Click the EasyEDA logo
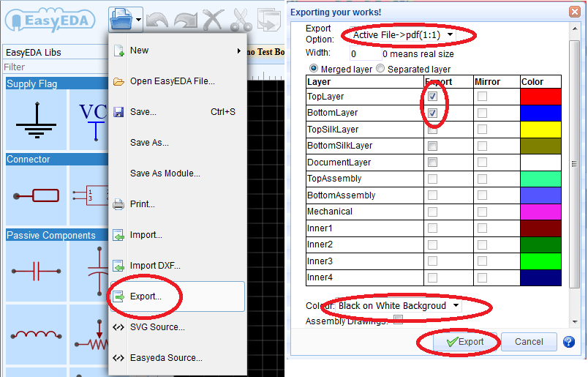The height and width of the screenshot is (377, 588). click(50, 20)
